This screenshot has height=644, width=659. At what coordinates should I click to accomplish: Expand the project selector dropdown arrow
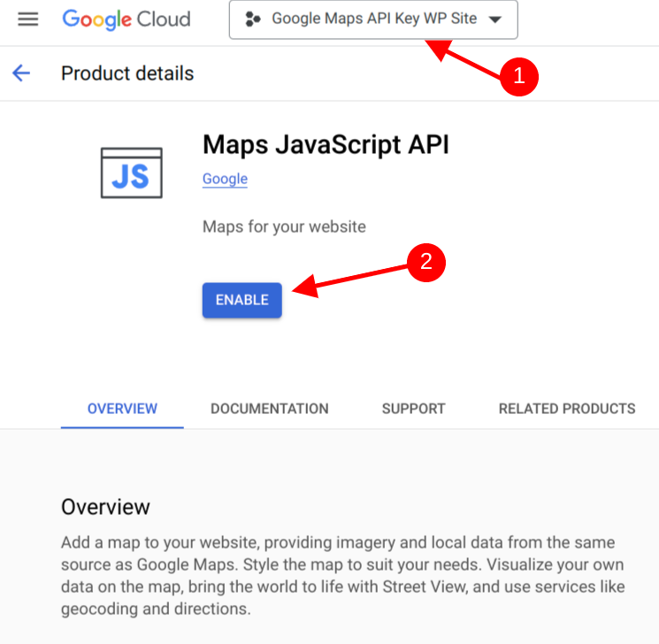coord(495,19)
